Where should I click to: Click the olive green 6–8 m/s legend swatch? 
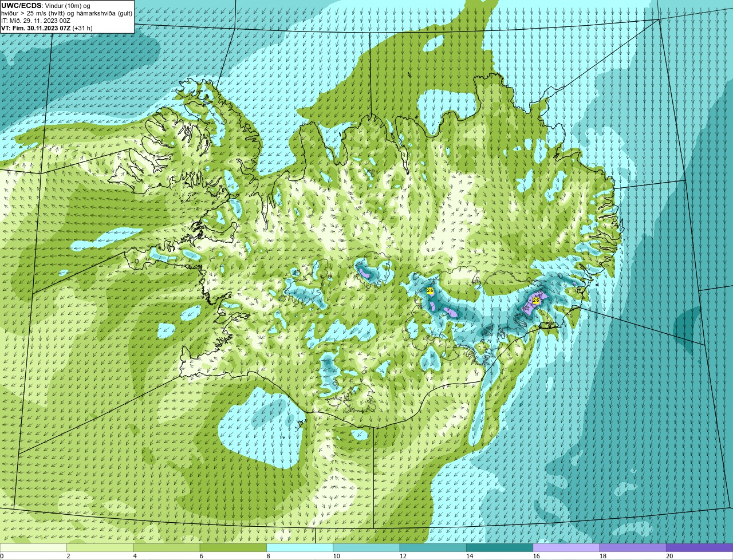coord(233,547)
